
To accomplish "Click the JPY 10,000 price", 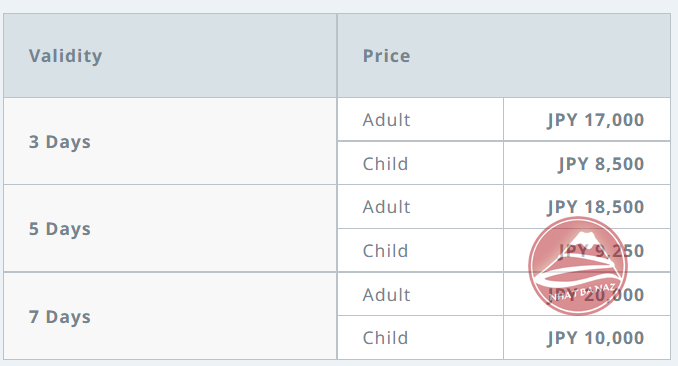I will 596,338.
